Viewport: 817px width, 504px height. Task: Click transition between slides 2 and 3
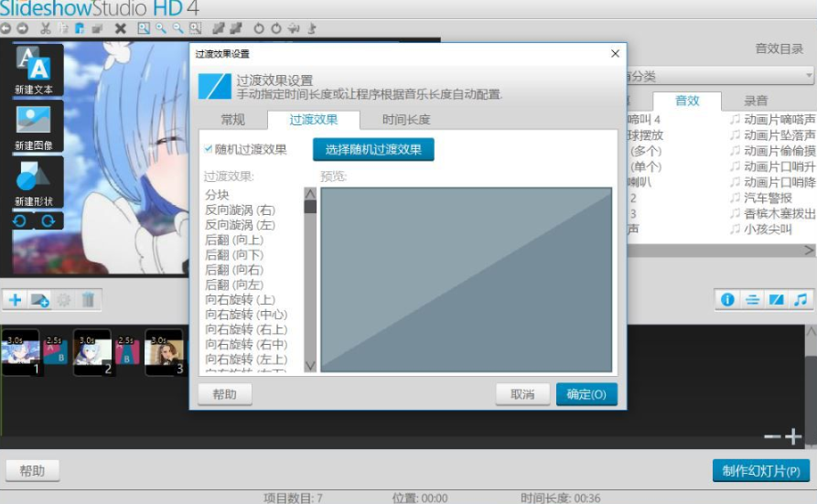click(128, 350)
